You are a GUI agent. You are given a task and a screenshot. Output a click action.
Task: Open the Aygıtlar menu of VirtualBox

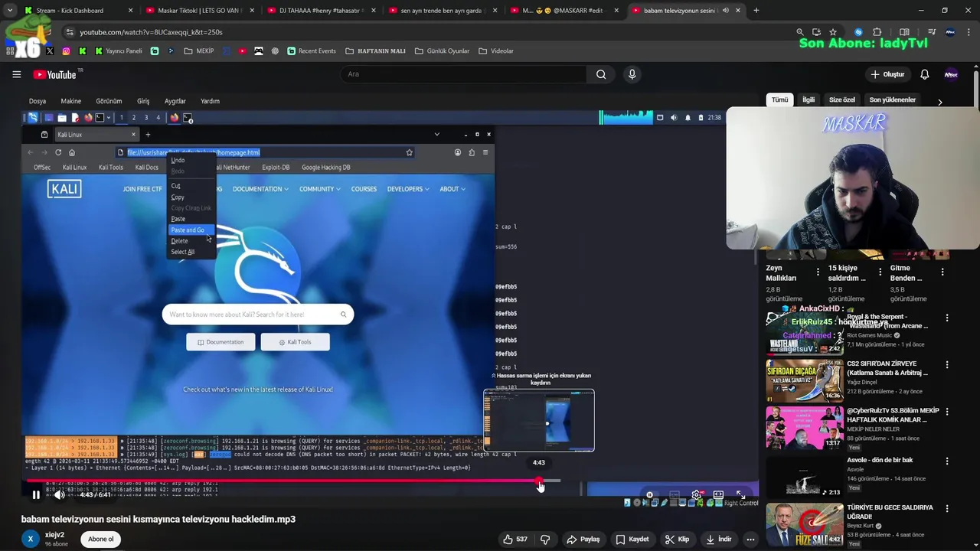[x=175, y=101]
